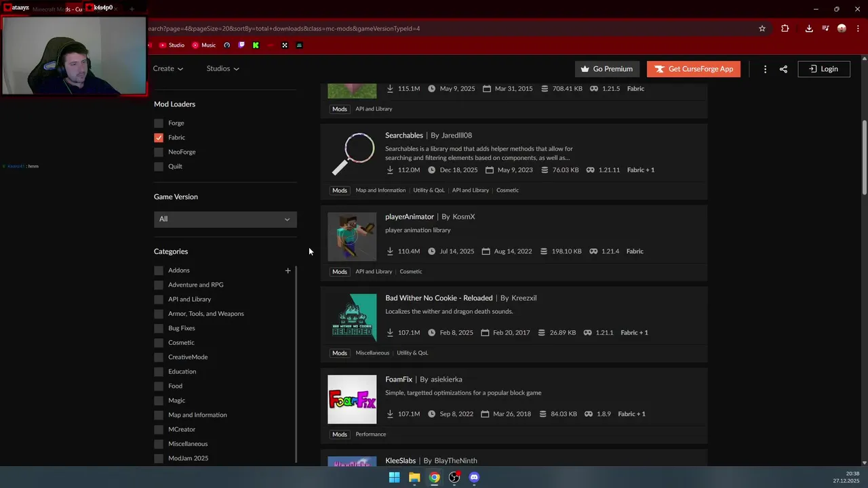Open the YouTube Music bookmark
This screenshot has height=488, width=868.
point(204,45)
